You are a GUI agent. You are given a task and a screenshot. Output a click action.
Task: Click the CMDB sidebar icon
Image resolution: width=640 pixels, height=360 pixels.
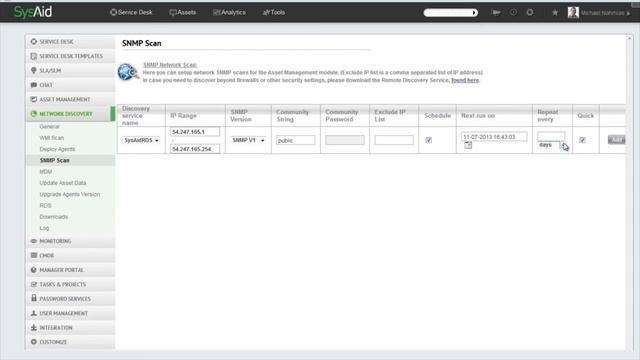[x=33, y=255]
